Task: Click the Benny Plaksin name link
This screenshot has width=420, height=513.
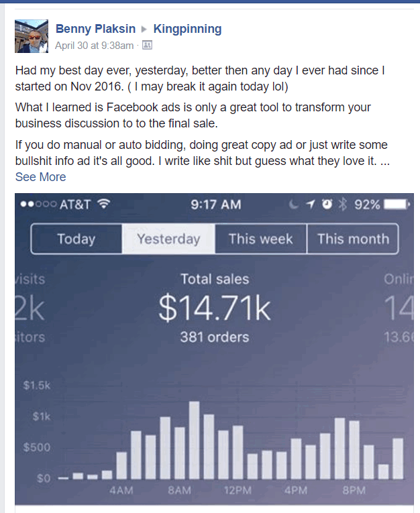Action: 95,29
